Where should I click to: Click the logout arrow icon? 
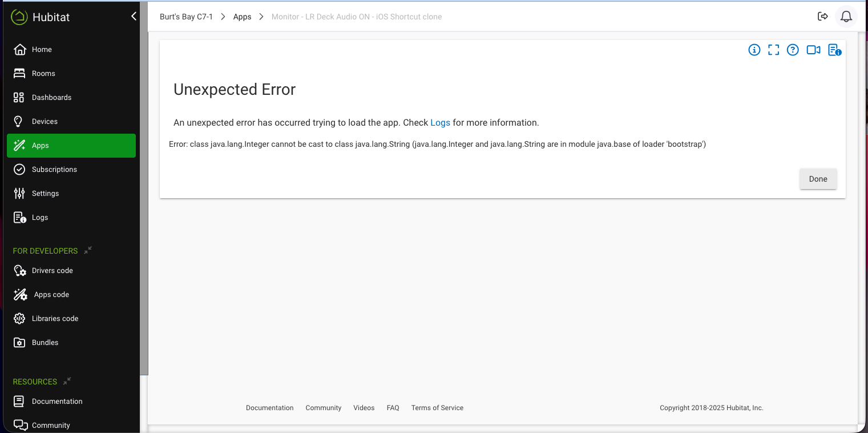click(x=822, y=17)
